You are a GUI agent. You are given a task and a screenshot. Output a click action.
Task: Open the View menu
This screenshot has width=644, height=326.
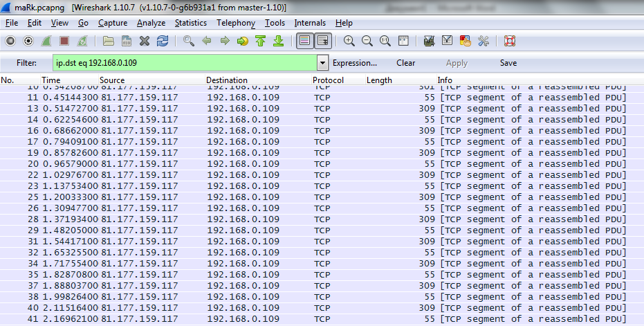pos(59,23)
